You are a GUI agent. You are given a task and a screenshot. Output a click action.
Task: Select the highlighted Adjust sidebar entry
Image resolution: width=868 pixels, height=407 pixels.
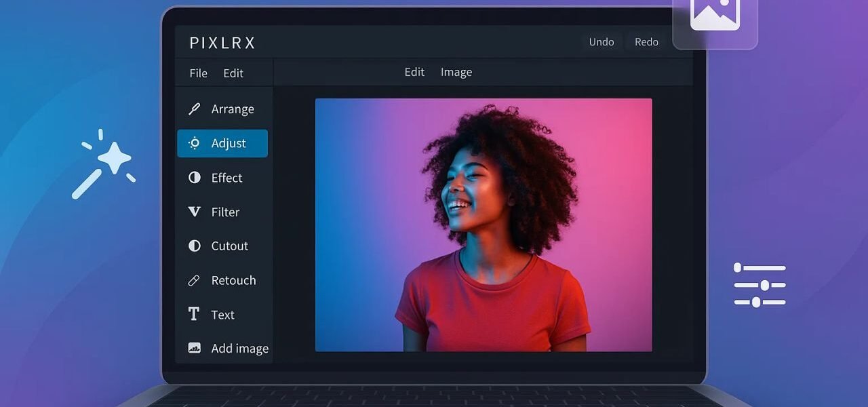(222, 143)
